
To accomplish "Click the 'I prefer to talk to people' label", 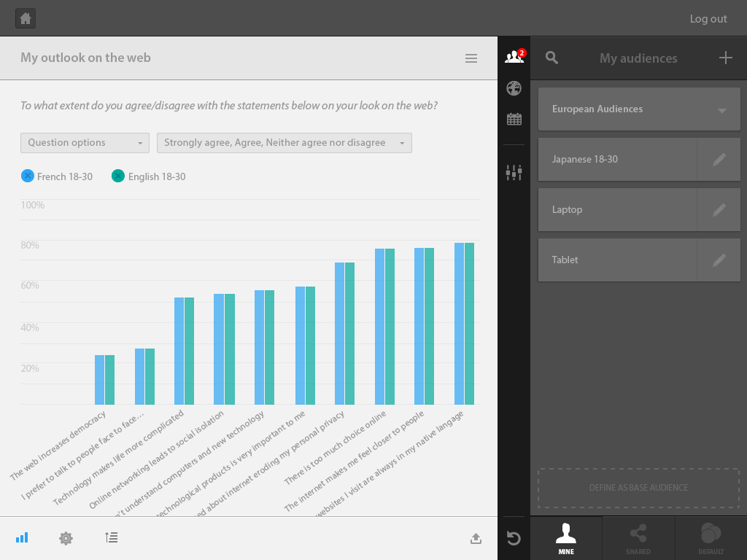I will click(x=82, y=456).
